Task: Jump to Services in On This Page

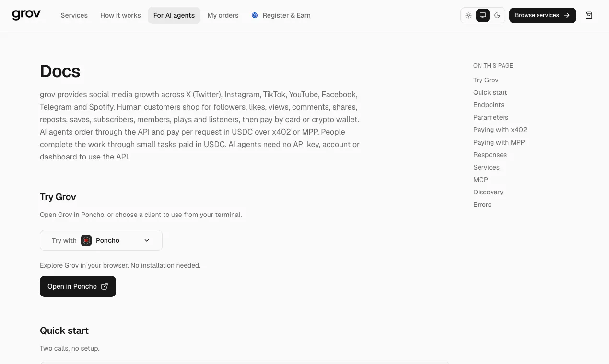Action: pyautogui.click(x=486, y=167)
